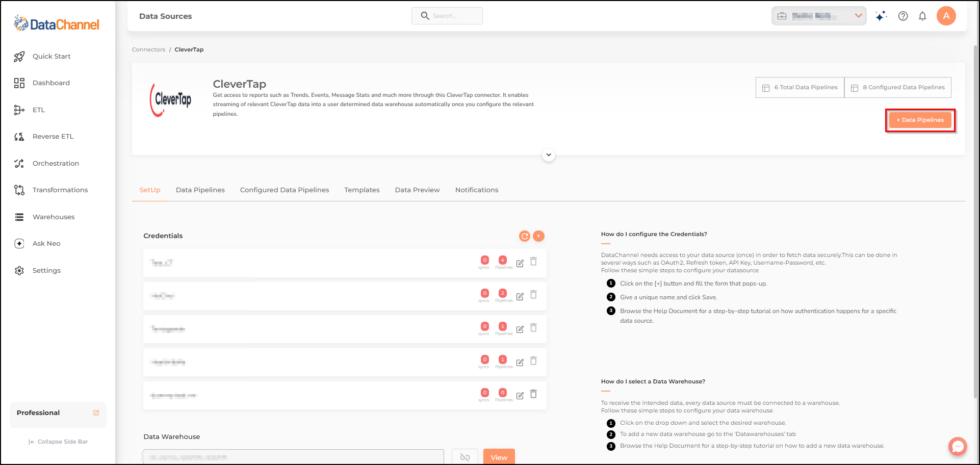Click the Data Warehouse heading
This screenshot has height=465, width=980.
click(172, 437)
